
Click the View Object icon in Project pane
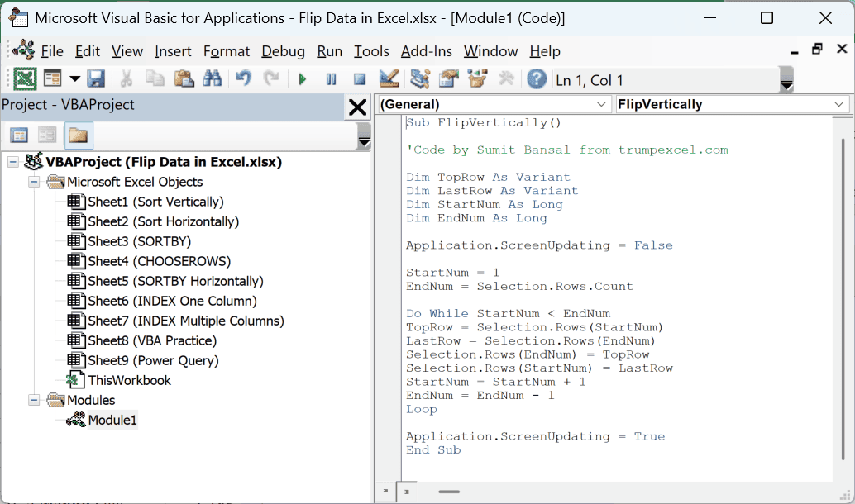[x=47, y=136]
